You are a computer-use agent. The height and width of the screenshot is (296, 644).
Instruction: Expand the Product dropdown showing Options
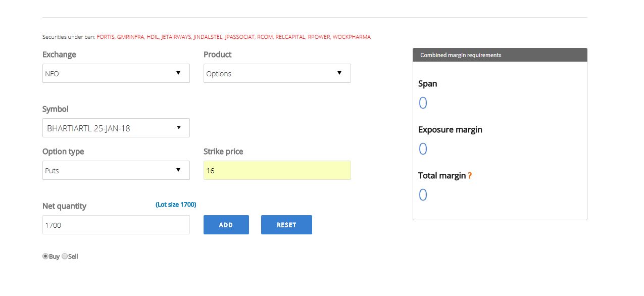277,73
